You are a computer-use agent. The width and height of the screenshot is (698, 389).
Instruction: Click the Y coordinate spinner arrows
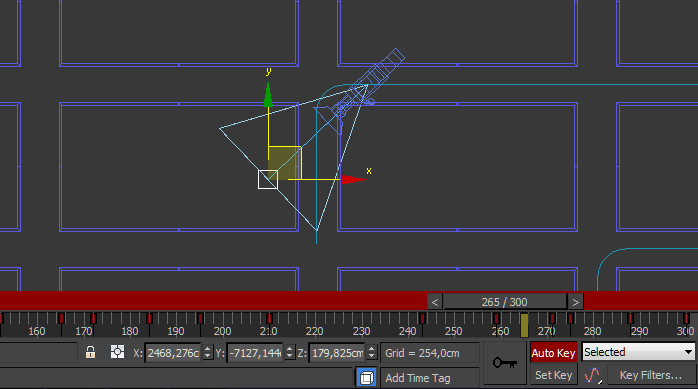pyautogui.click(x=289, y=353)
